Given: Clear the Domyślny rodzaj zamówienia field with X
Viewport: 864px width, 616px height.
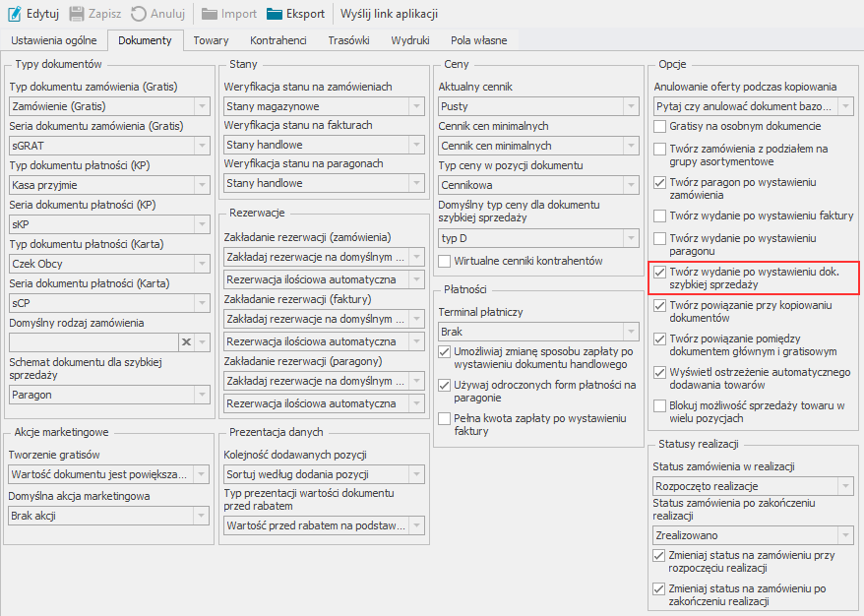Looking at the screenshot, I should [x=185, y=341].
